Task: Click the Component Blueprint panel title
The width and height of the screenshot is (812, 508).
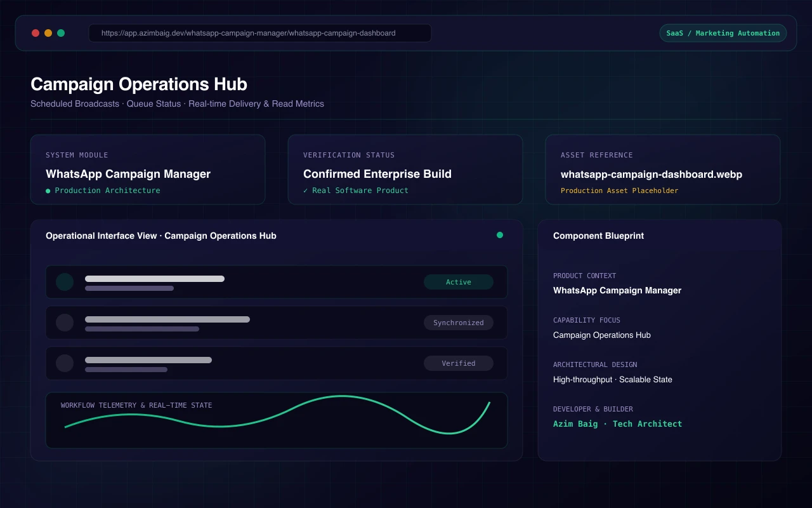Action: pyautogui.click(x=598, y=236)
